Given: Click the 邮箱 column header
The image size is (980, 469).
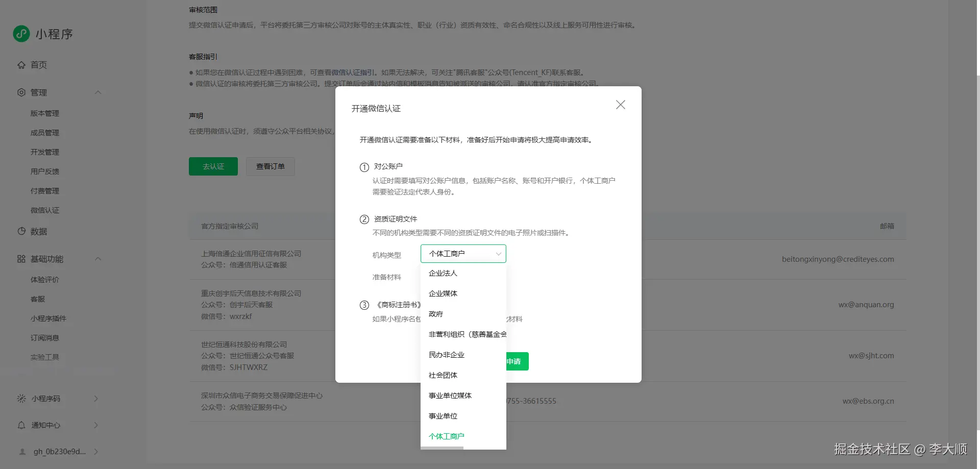Looking at the screenshot, I should click(x=887, y=226).
